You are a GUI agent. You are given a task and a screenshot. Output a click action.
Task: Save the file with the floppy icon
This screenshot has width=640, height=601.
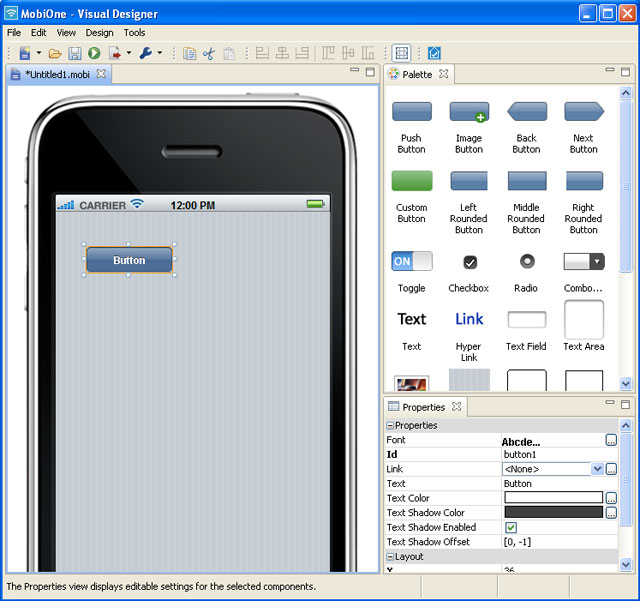coord(75,53)
